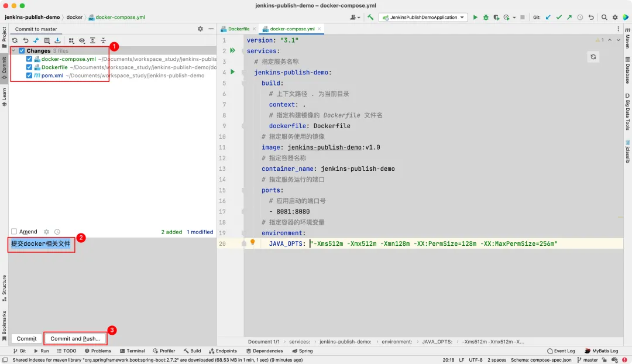Click Git Push green arrow
This screenshot has width=632, height=364.
[x=569, y=18]
